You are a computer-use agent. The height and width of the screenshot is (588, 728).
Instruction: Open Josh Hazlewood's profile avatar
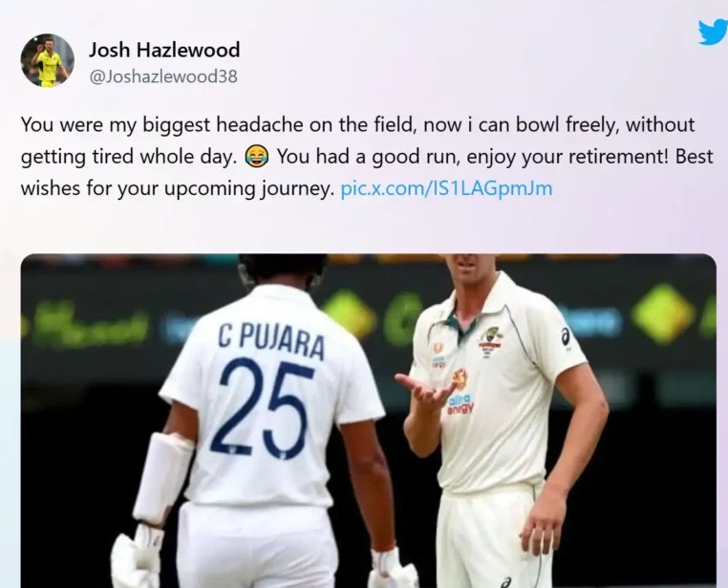tap(47, 60)
